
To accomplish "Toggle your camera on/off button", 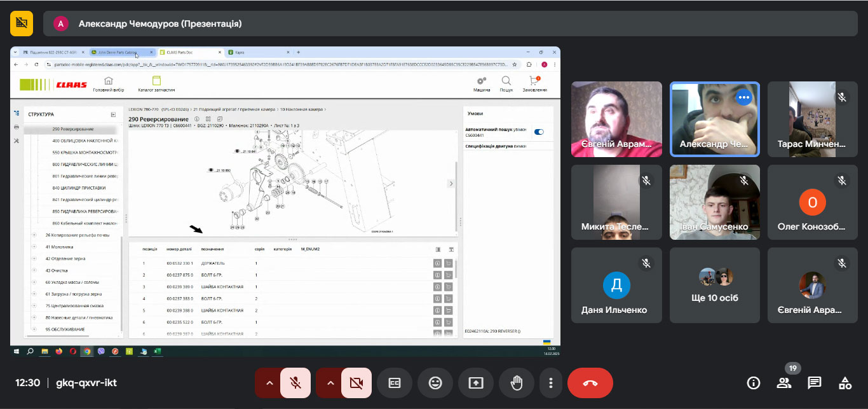I will pos(356,383).
